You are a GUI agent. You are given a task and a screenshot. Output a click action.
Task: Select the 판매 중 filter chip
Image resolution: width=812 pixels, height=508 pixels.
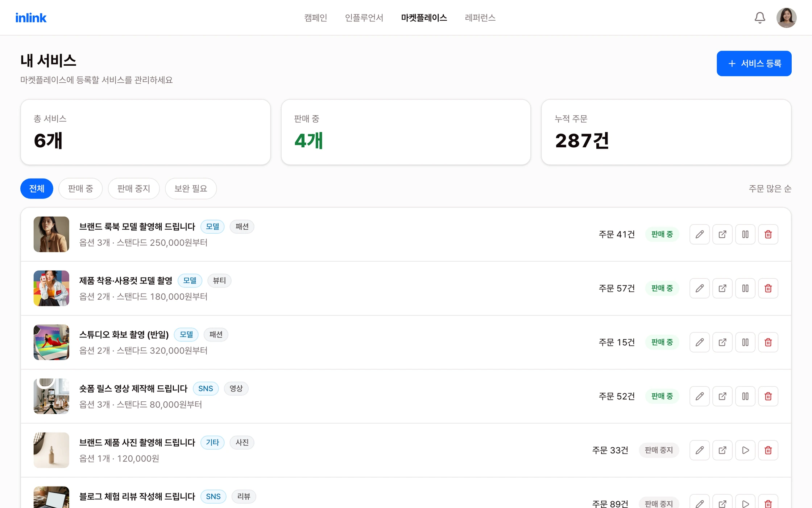pyautogui.click(x=80, y=189)
